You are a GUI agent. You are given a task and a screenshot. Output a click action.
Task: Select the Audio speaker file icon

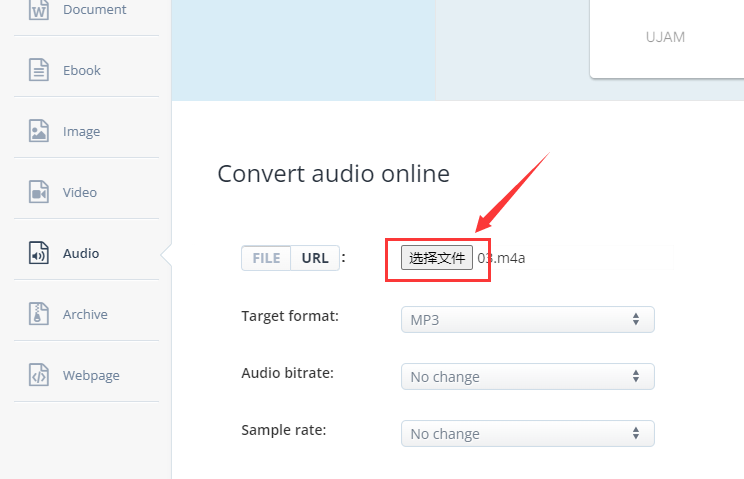coord(39,253)
